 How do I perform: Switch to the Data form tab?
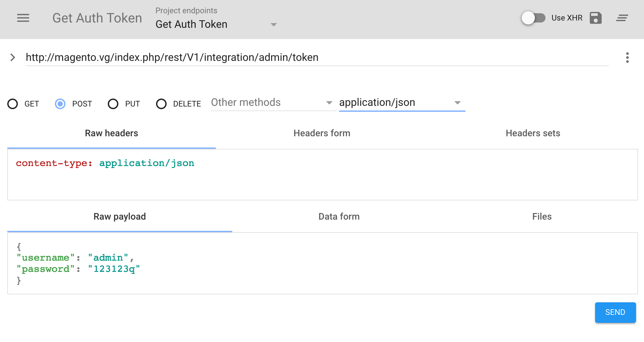coord(339,217)
